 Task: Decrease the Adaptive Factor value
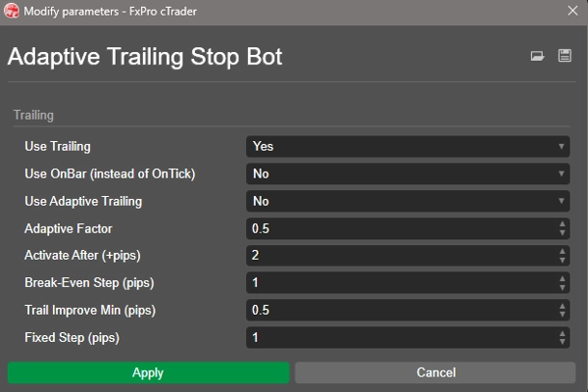coord(563,233)
